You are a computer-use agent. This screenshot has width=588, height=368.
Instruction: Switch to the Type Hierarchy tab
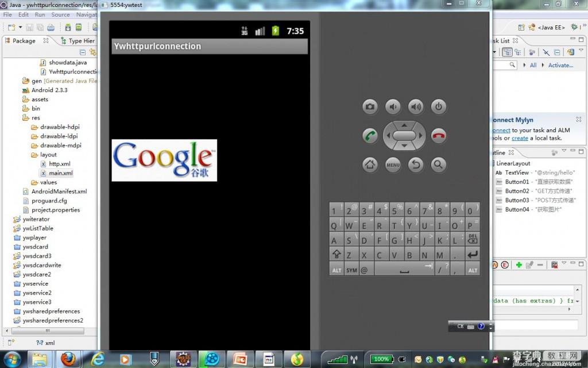coord(78,41)
